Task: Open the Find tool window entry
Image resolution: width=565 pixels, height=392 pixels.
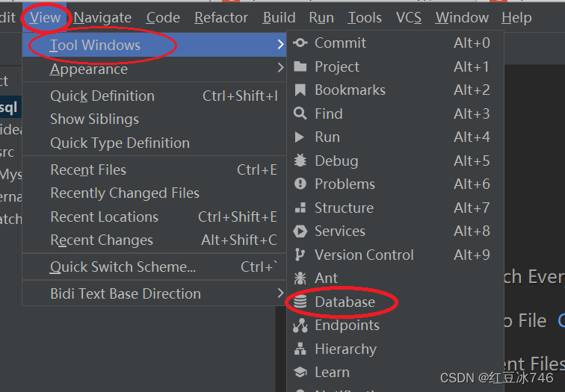Action: point(395,113)
